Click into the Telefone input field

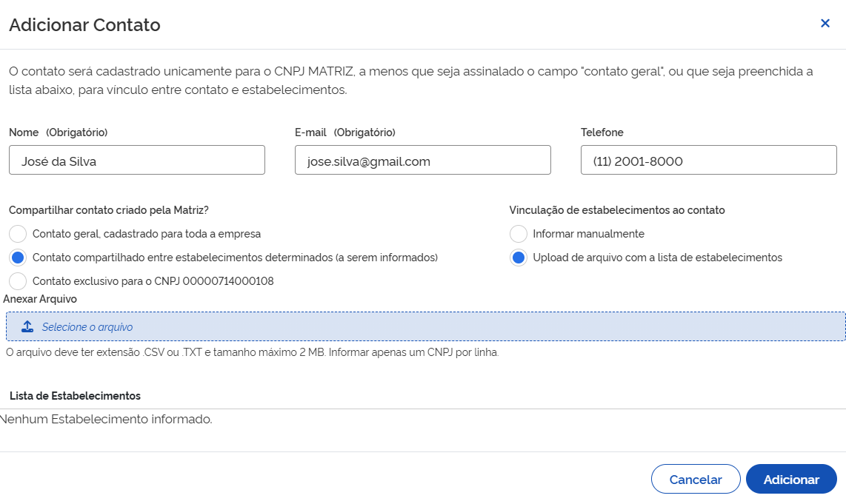coord(708,161)
